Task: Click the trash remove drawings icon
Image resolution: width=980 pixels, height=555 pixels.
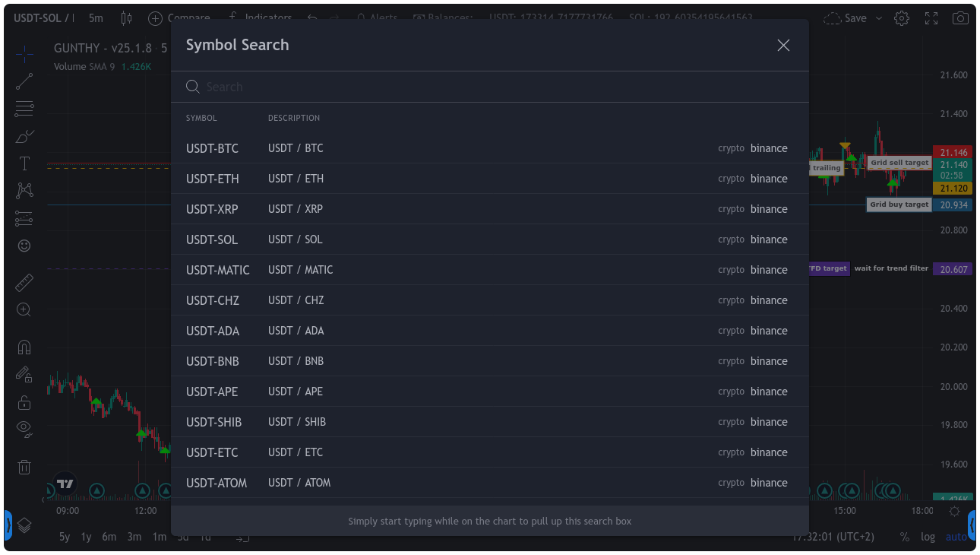Action: click(24, 467)
